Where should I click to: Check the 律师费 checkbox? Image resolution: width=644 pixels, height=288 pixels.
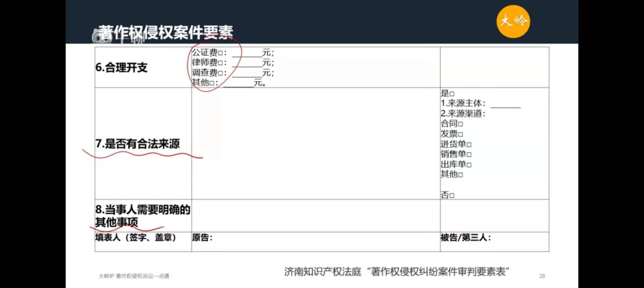tap(220, 63)
